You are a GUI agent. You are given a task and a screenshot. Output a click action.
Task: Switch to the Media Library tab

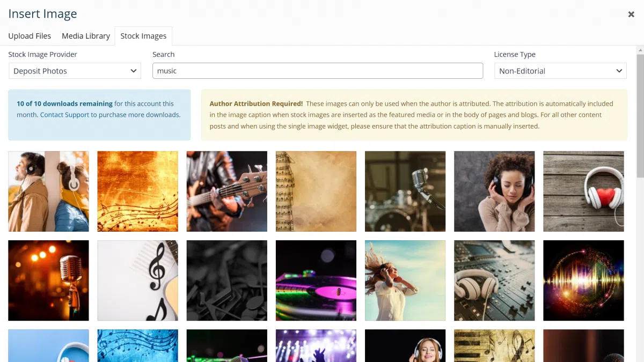click(85, 36)
